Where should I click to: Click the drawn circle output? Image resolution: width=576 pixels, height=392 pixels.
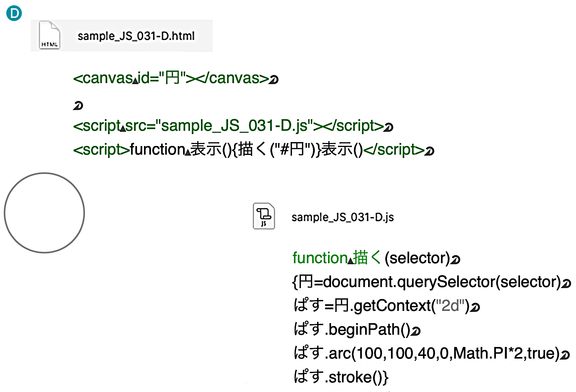44,213
